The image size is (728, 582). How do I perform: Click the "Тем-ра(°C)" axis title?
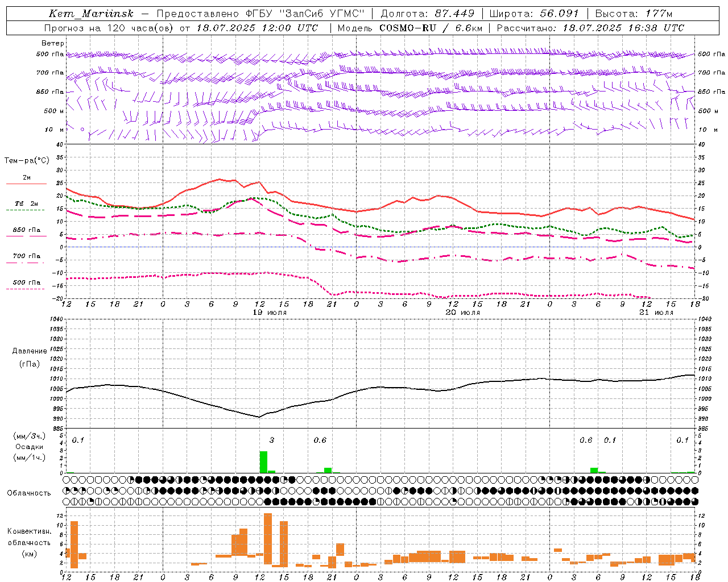27,161
